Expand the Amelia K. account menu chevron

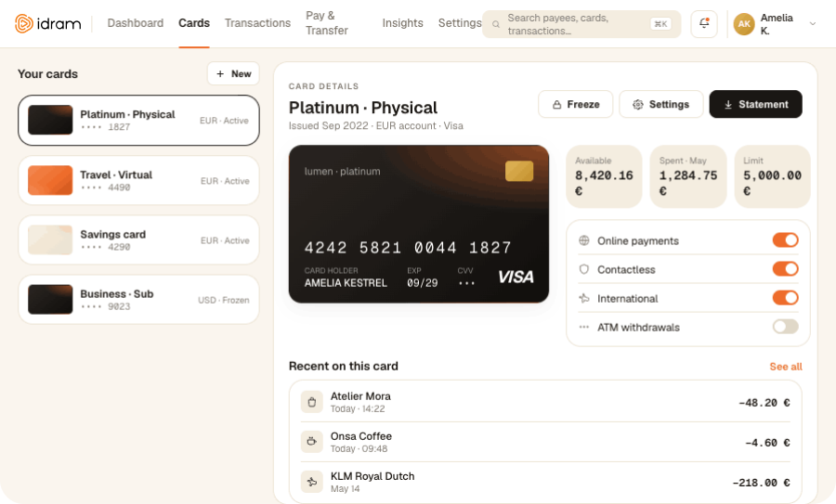coord(813,24)
